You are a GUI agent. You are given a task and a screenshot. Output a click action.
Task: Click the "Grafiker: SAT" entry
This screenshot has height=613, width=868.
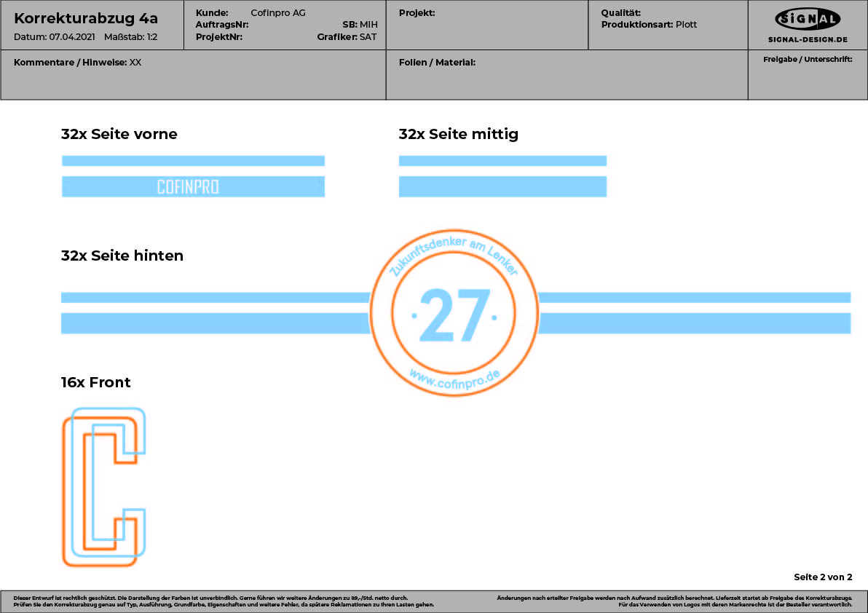pyautogui.click(x=347, y=37)
